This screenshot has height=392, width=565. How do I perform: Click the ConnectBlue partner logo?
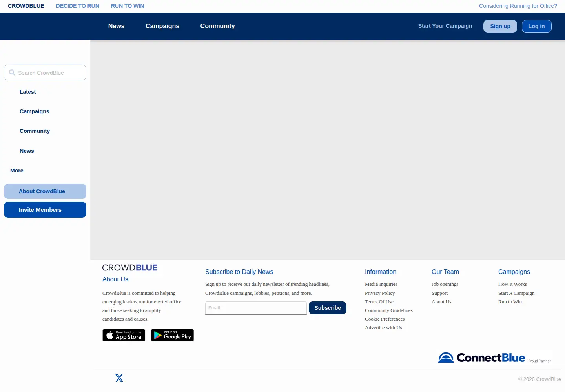tap(494, 358)
